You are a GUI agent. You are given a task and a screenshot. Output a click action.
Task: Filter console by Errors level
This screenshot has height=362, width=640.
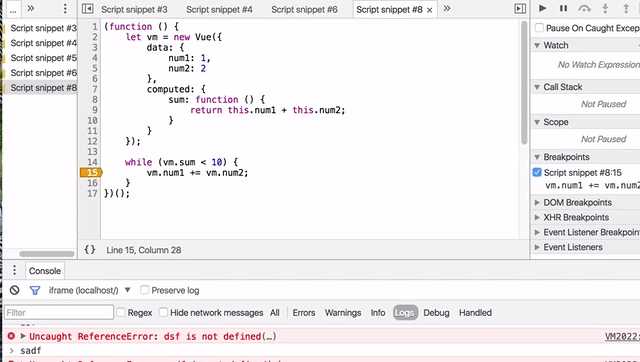pos(304,313)
